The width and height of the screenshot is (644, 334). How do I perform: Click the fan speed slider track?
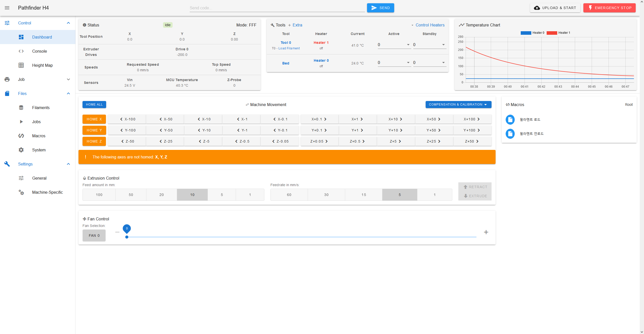[x=301, y=237]
